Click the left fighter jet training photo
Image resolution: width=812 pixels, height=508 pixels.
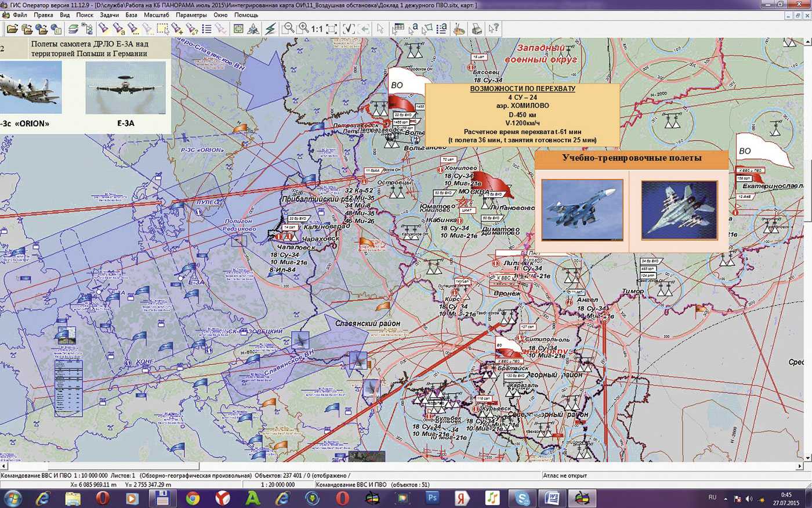click(582, 210)
